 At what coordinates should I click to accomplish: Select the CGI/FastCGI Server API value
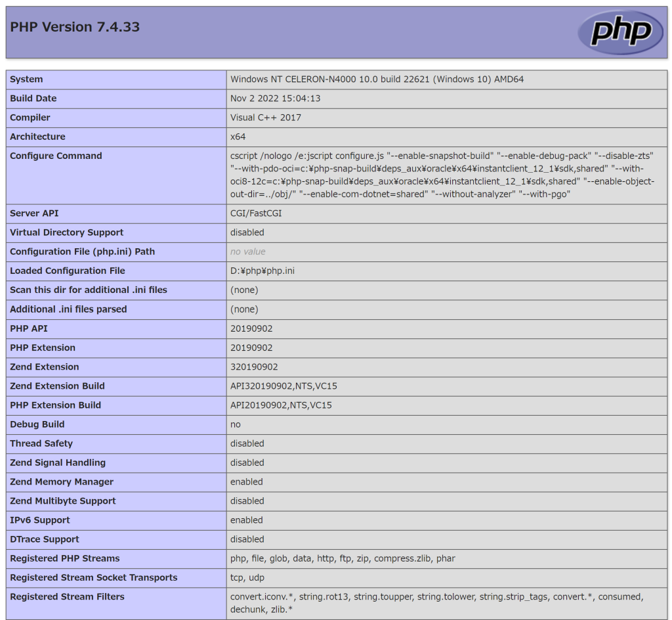point(256,213)
